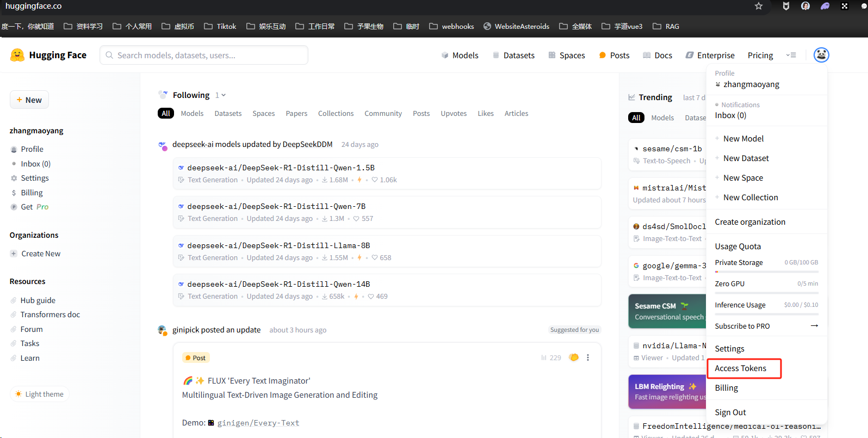Open sidebar Billing with dollar icon
Screen dimensions: 868x438
click(26, 193)
